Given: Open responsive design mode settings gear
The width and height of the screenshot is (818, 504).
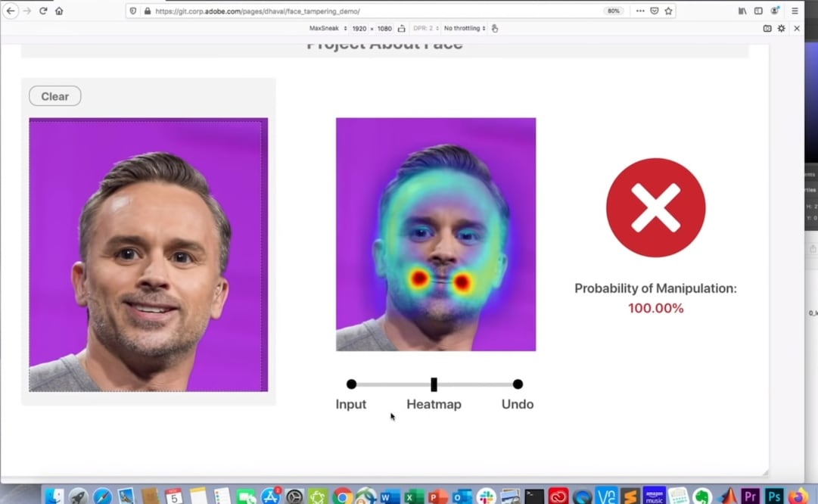Looking at the screenshot, I should (782, 29).
